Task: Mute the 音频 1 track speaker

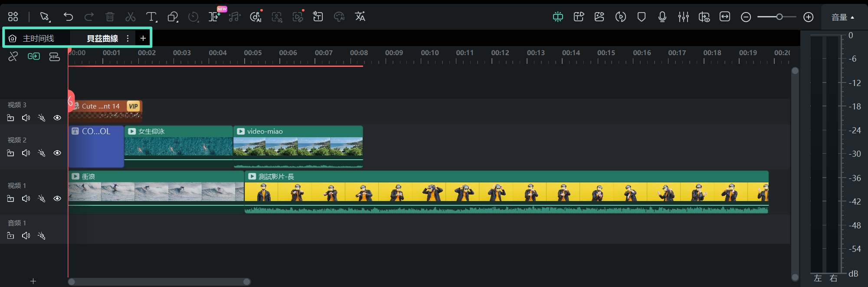Action: tap(26, 236)
